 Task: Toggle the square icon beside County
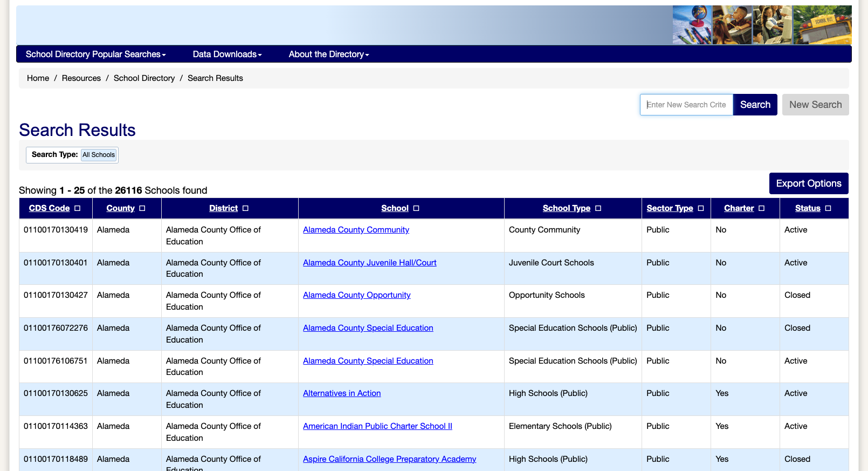click(142, 208)
